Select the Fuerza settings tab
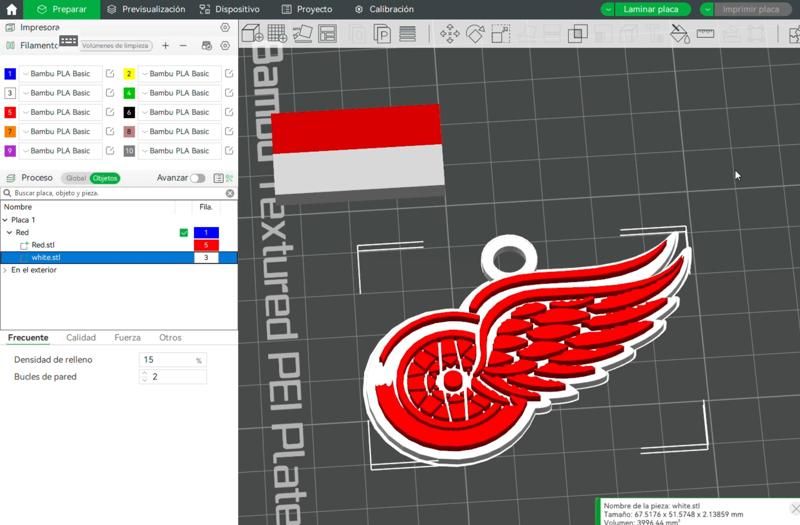Screen dimensions: 800x525 128,338
